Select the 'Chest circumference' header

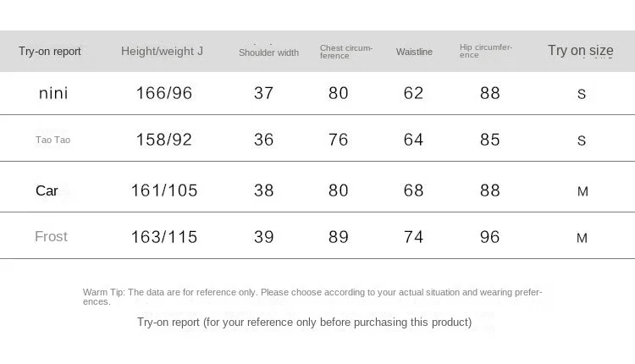pos(346,52)
